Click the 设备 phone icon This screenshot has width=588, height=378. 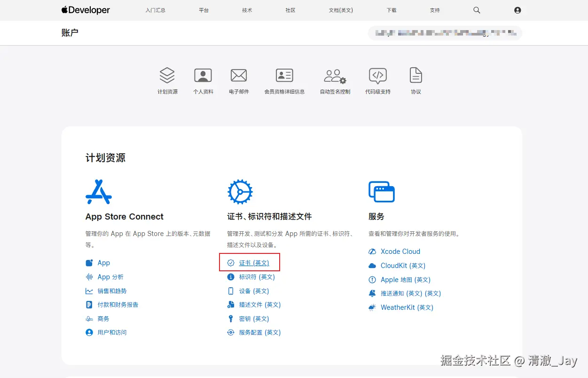coord(231,291)
